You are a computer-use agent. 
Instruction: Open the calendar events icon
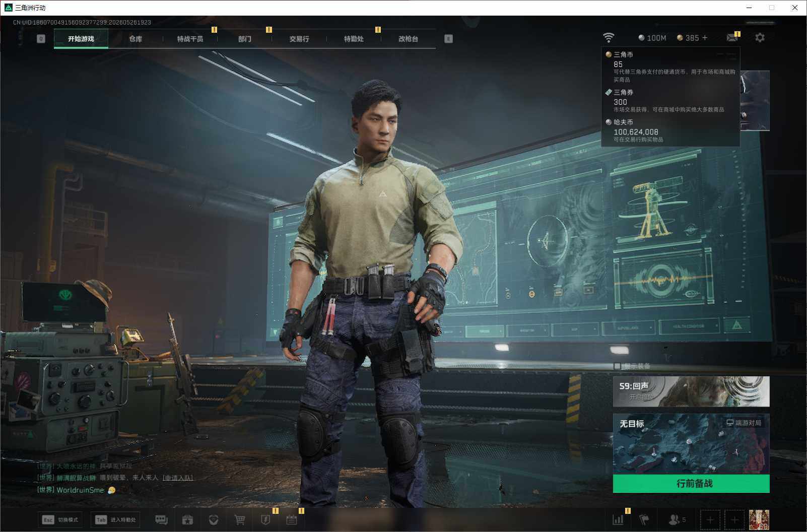292,520
